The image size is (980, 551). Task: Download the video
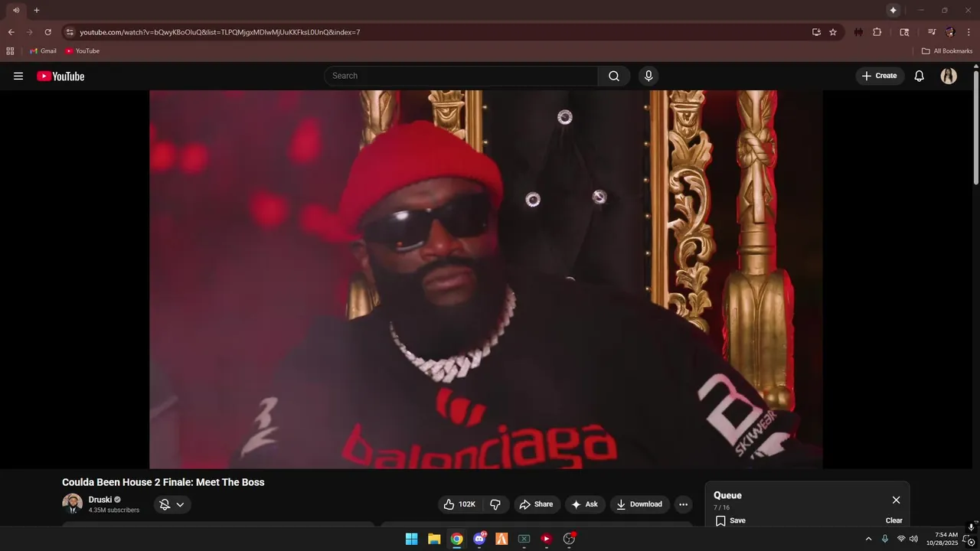click(x=639, y=504)
